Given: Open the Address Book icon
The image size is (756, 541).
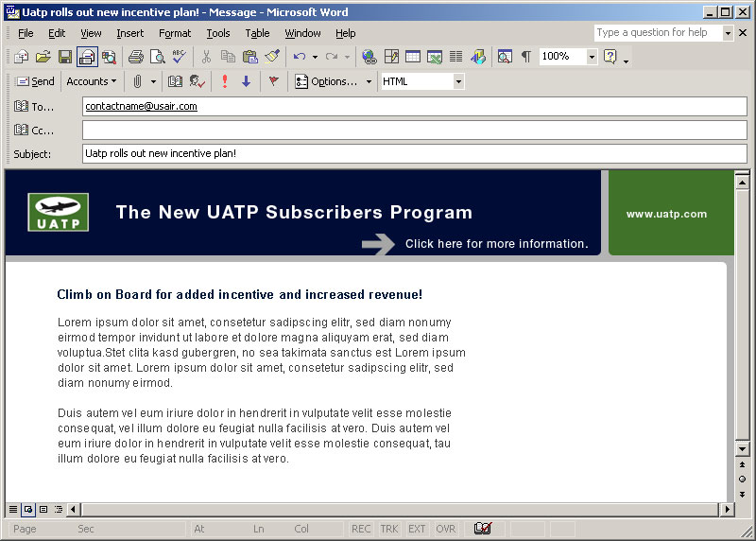Looking at the screenshot, I should point(175,81).
